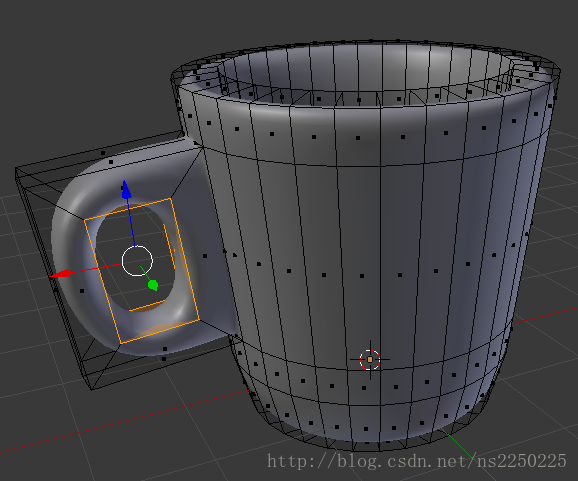Select the orange origin dot inside 3D cursor
Viewport: 578px width, 481px height.
point(370,359)
